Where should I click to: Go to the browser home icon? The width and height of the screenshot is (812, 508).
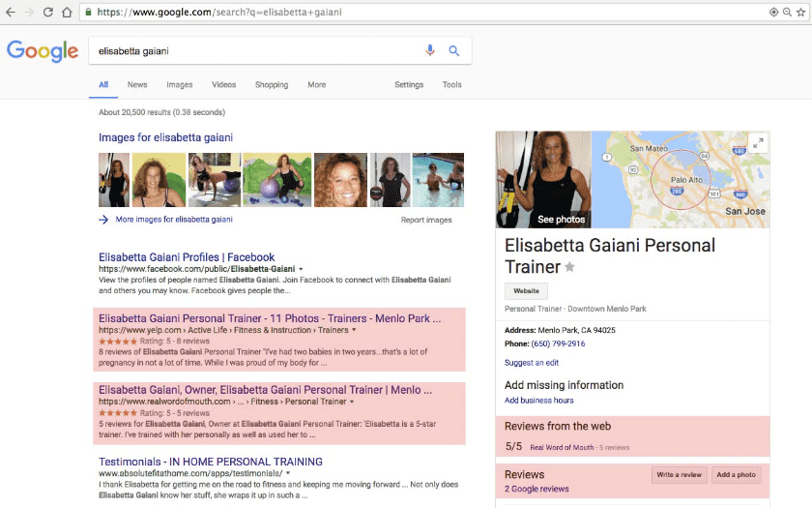point(67,12)
